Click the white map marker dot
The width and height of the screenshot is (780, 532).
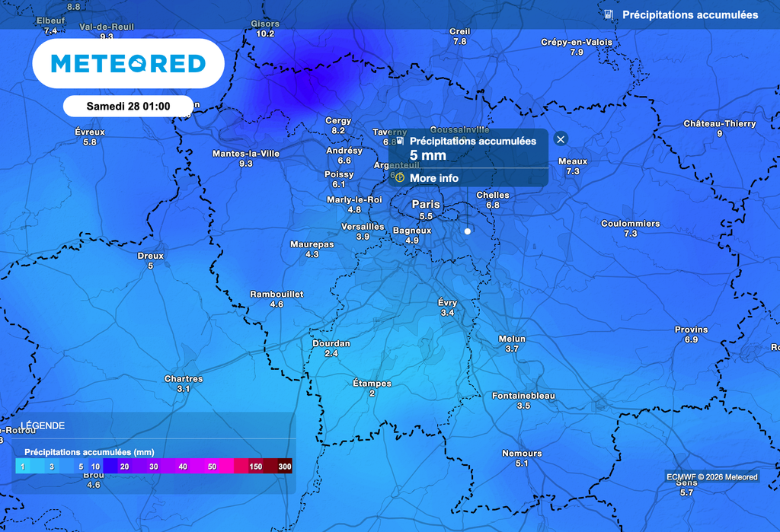pyautogui.click(x=468, y=229)
